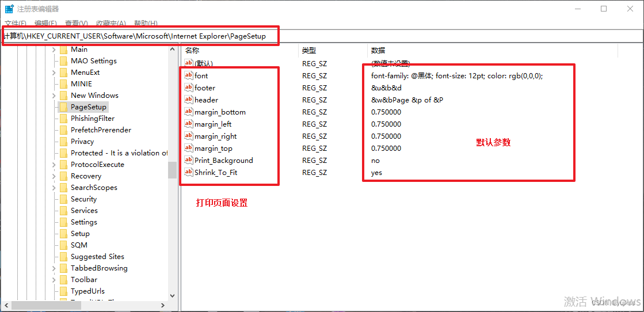Click the string icon beside margin_top
The width and height of the screenshot is (644, 312).
[x=189, y=148]
